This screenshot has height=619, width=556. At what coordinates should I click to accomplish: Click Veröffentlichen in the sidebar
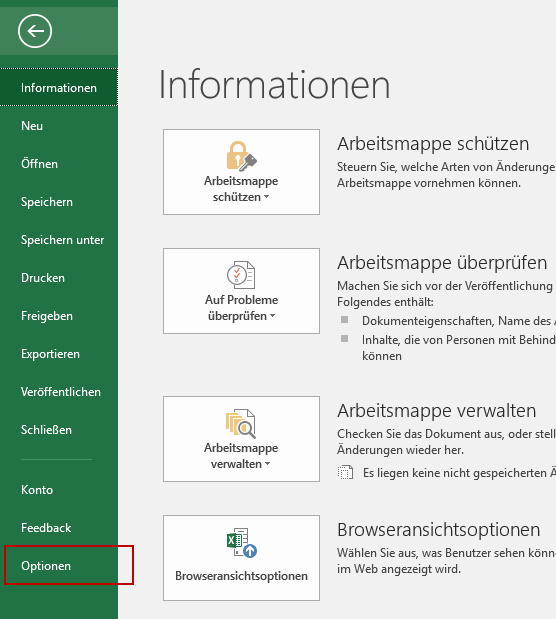[x=59, y=392]
